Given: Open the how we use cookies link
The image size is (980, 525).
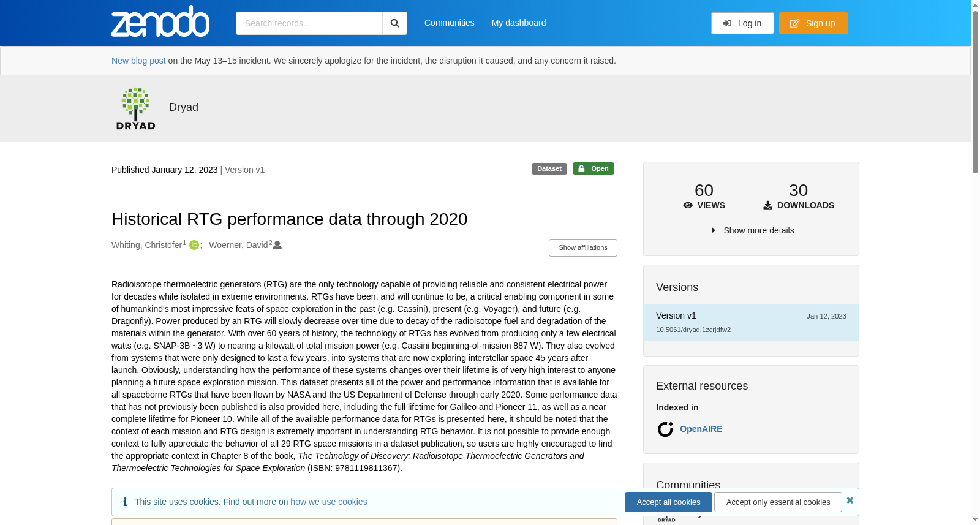Looking at the screenshot, I should tap(329, 502).
